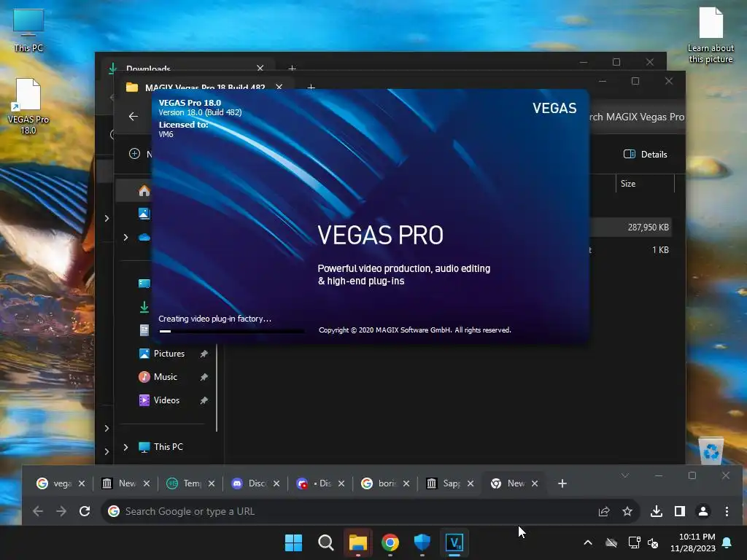Unpin Music via its pin icon

(x=204, y=377)
